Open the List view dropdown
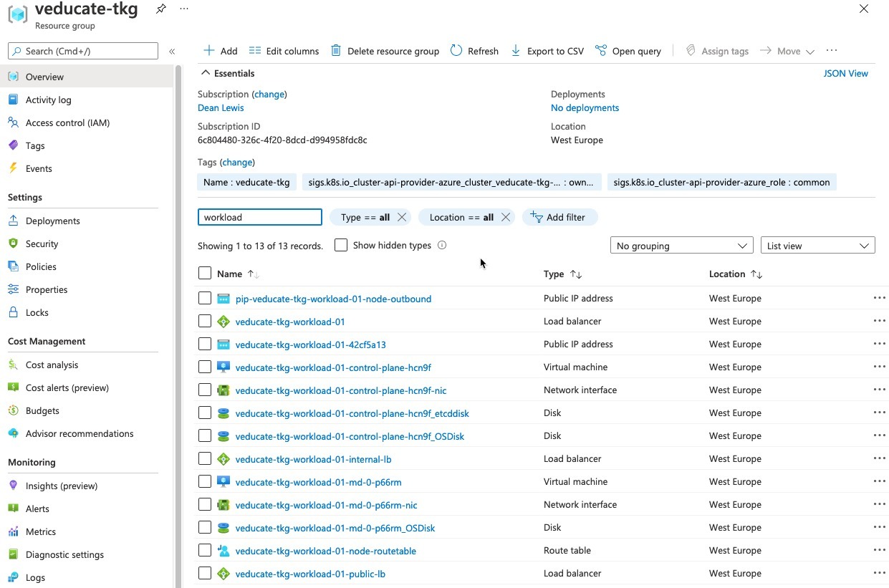 point(817,246)
